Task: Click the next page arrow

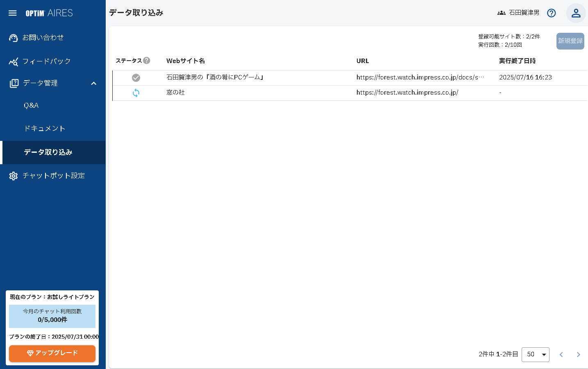Action: click(578, 354)
